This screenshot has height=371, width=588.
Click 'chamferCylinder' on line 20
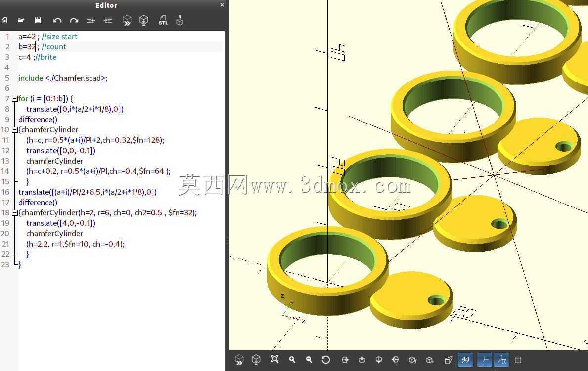point(54,234)
